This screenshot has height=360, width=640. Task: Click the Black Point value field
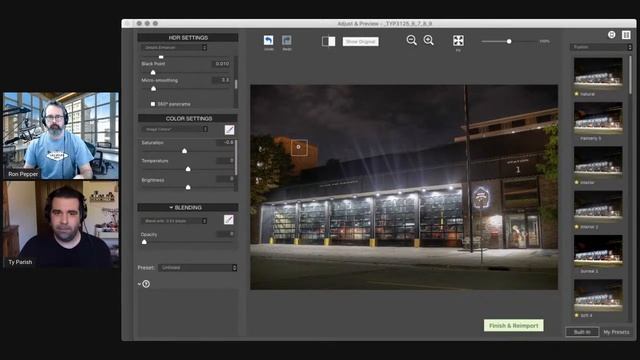[222, 64]
